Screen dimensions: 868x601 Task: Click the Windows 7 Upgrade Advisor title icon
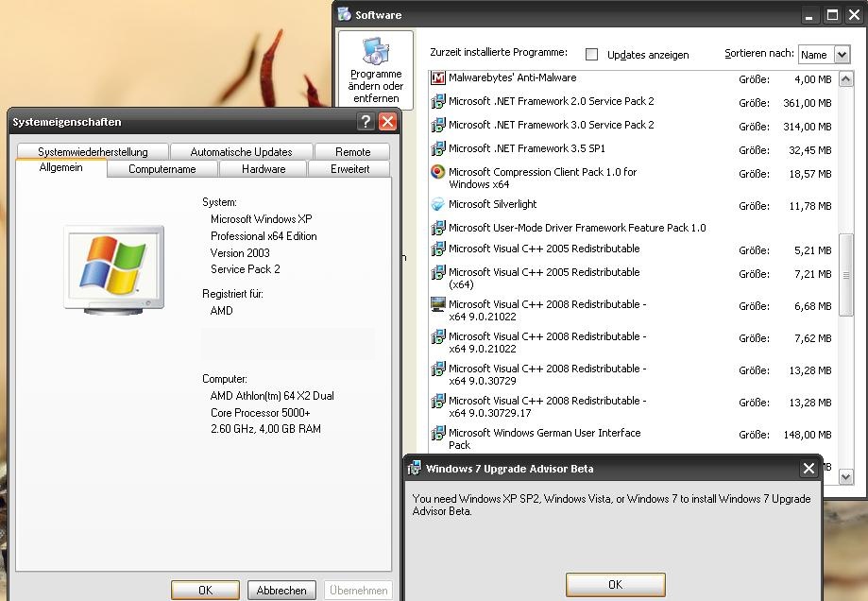pos(414,469)
